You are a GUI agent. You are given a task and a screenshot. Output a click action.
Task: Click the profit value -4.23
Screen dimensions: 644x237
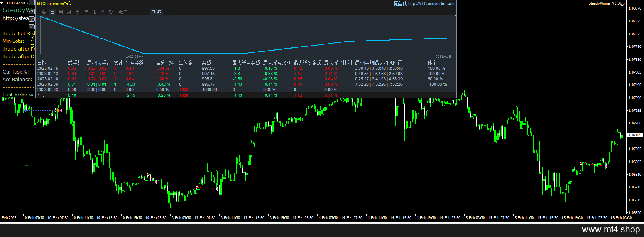coord(130,84)
